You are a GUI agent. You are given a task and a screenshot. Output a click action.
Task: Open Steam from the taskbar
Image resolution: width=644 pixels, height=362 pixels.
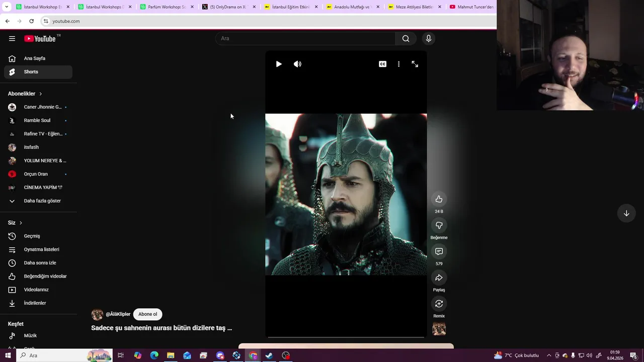269,355
